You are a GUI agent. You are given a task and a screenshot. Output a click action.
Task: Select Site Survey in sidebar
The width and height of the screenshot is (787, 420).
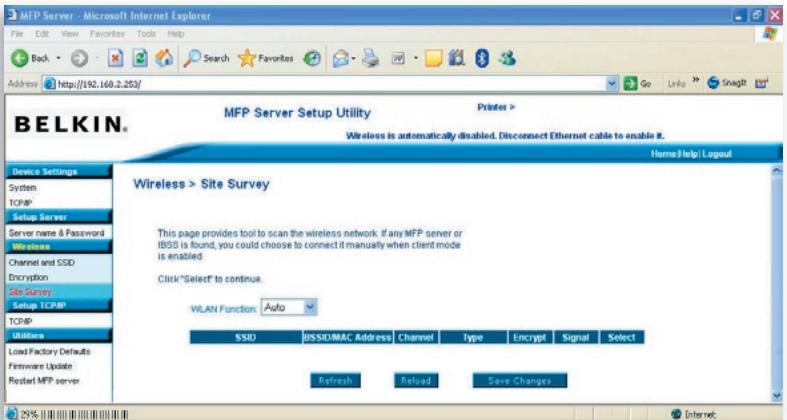[30, 292]
